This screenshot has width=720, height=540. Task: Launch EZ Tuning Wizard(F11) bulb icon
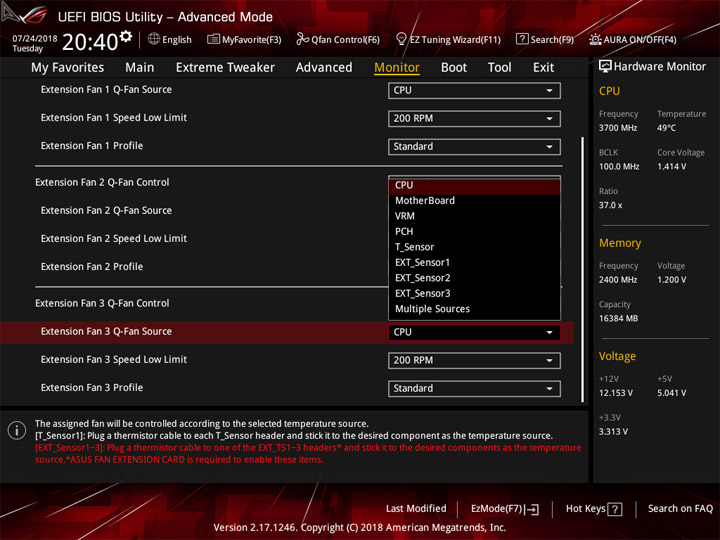click(401, 39)
